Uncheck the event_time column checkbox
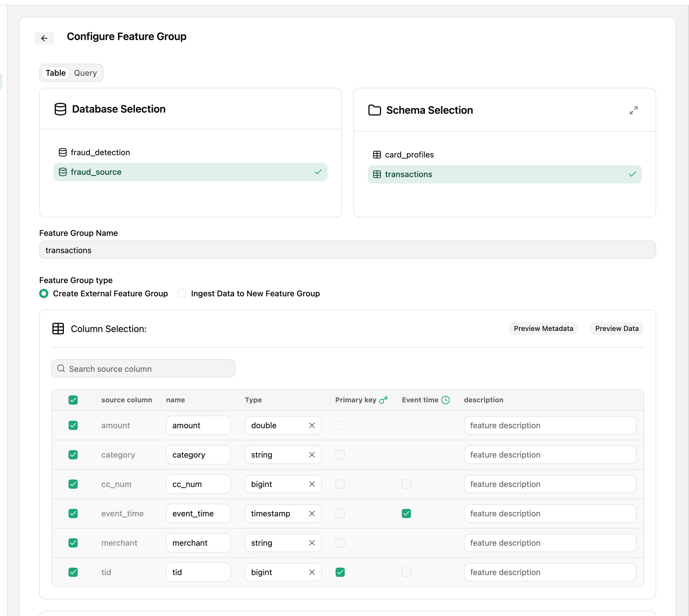 point(73,514)
